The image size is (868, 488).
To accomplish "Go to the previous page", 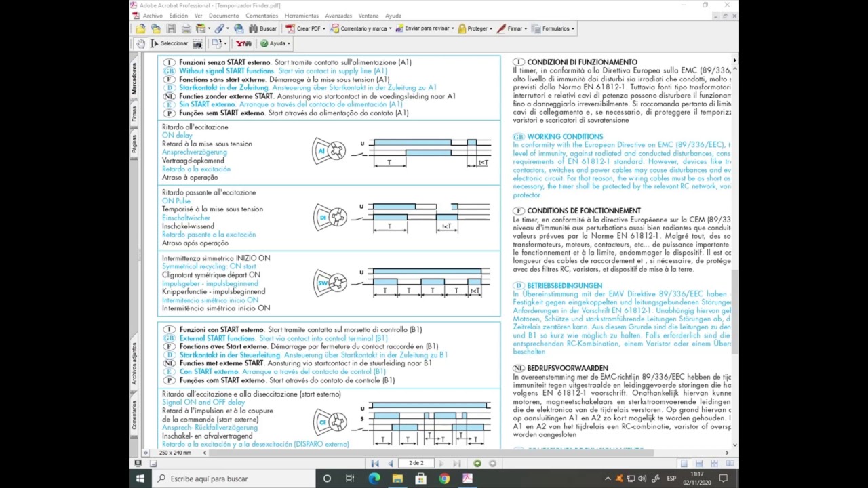I will pyautogui.click(x=390, y=464).
